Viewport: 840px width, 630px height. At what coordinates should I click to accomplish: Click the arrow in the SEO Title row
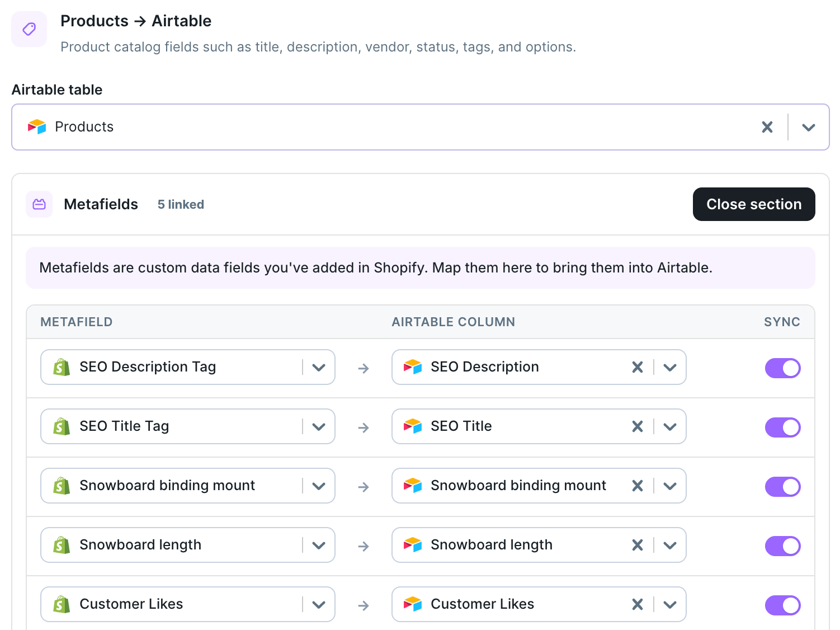[364, 427]
